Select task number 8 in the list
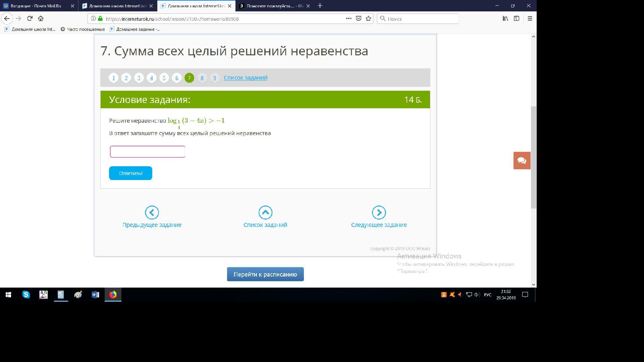 click(202, 78)
